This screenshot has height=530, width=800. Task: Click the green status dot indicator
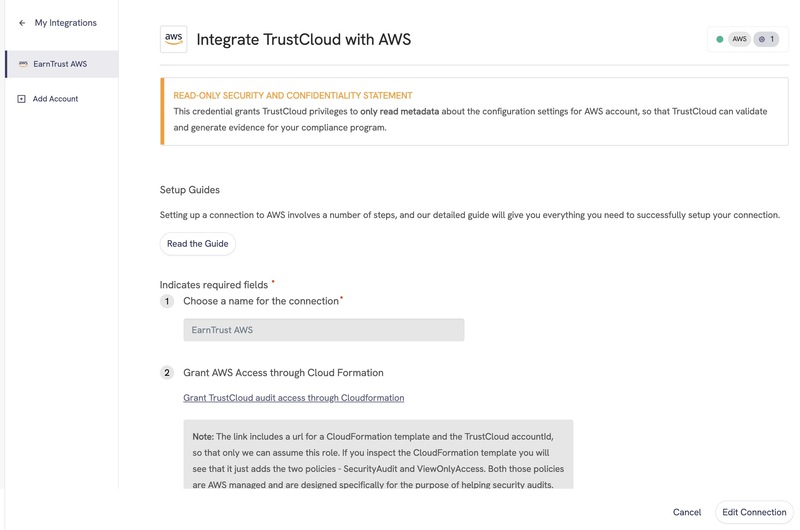click(x=719, y=39)
